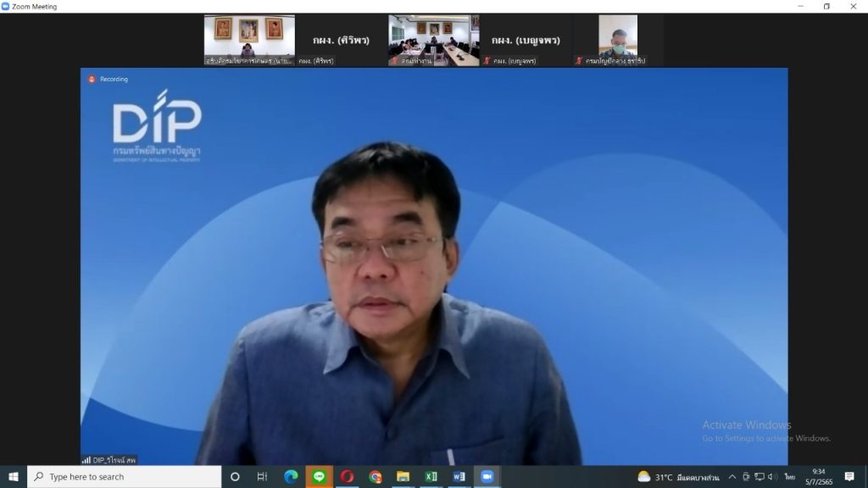Switch to Excel on the taskbar
868x488 pixels.
coord(431,476)
